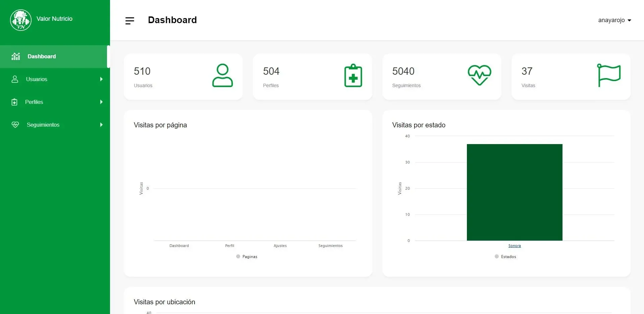
Task: Open the anayarojo user dropdown
Action: tap(614, 20)
